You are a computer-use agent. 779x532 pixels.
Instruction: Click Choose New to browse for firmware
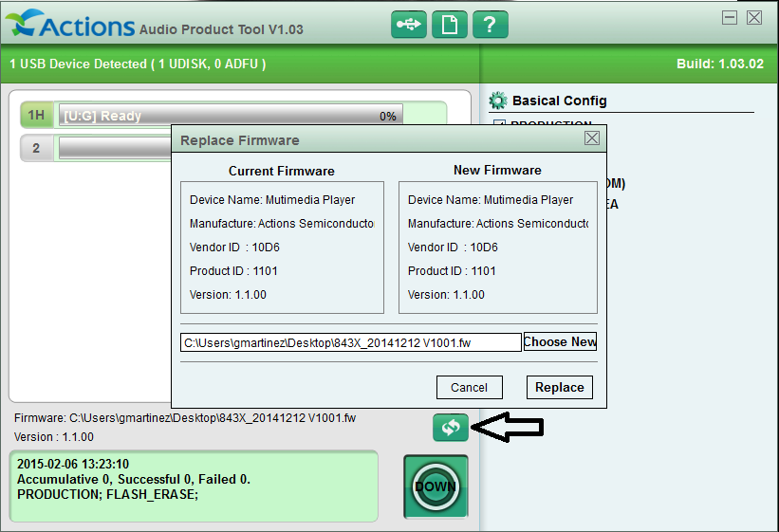coord(560,341)
